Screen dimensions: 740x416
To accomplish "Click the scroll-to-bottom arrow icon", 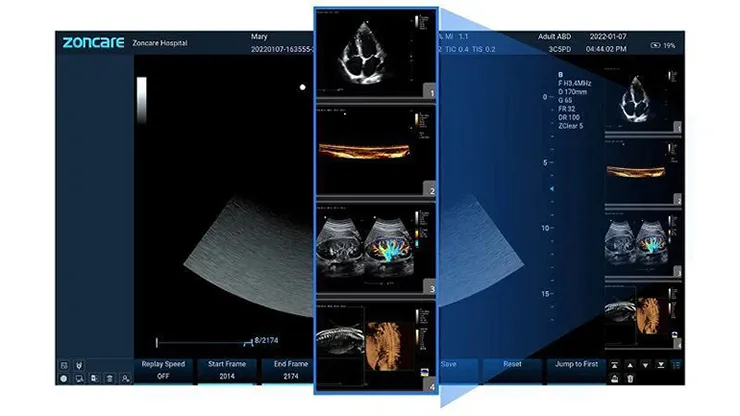I will click(x=663, y=365).
